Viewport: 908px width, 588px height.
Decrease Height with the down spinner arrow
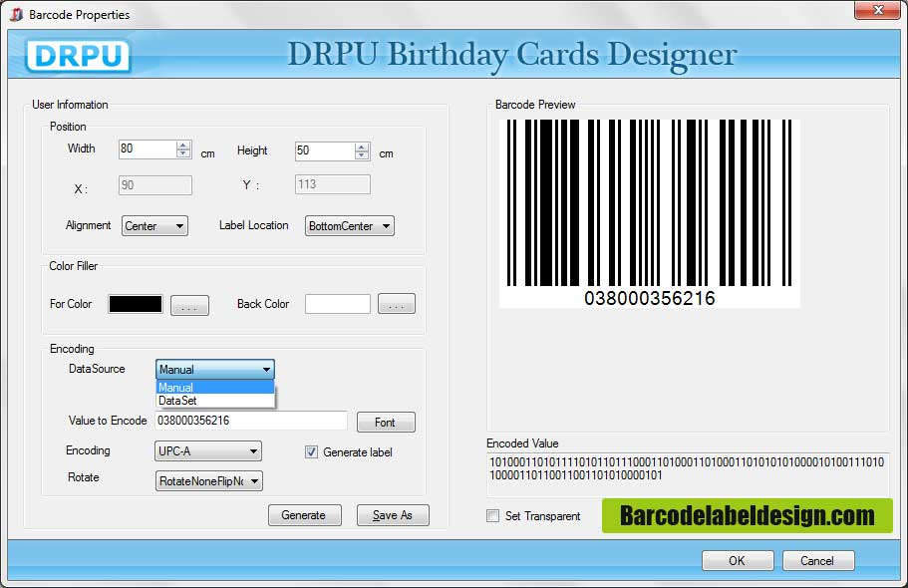[362, 155]
